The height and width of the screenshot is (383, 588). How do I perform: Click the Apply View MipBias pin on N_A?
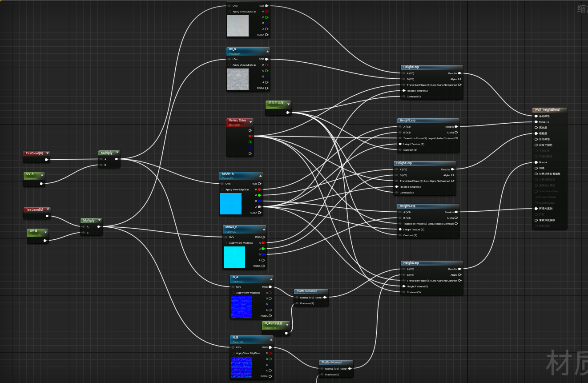click(233, 293)
